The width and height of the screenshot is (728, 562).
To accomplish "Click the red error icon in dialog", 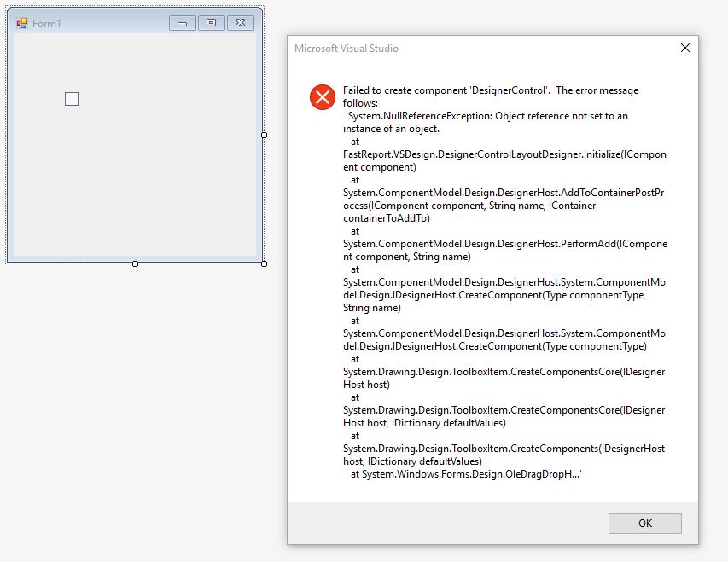I will (x=323, y=97).
